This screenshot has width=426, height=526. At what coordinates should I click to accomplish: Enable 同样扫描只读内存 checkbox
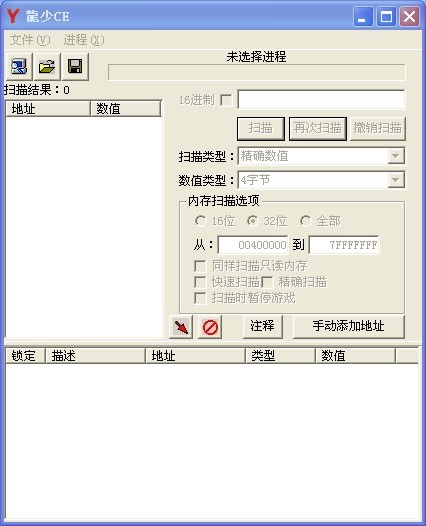(200, 266)
